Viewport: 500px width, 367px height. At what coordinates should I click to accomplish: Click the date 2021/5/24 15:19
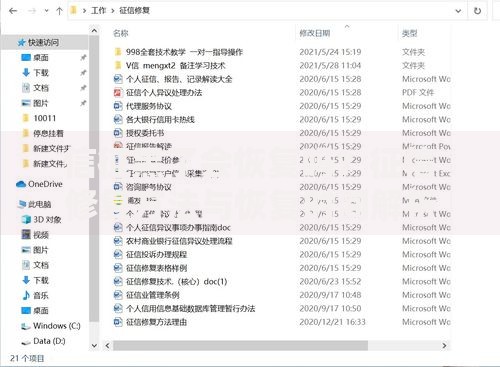click(330, 52)
